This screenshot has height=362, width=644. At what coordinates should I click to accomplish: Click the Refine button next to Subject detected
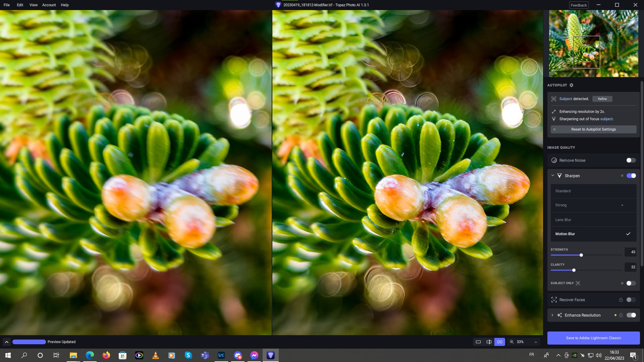(602, 99)
